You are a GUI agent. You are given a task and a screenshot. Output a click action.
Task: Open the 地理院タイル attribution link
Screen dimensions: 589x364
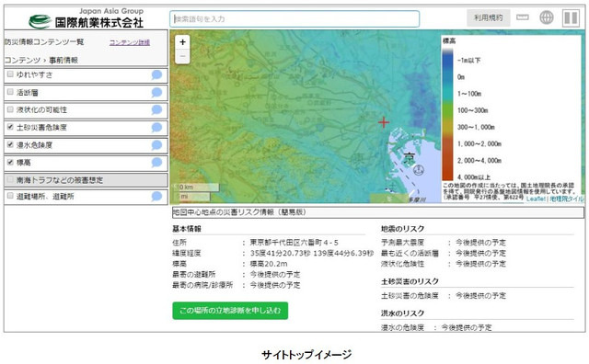coord(567,199)
